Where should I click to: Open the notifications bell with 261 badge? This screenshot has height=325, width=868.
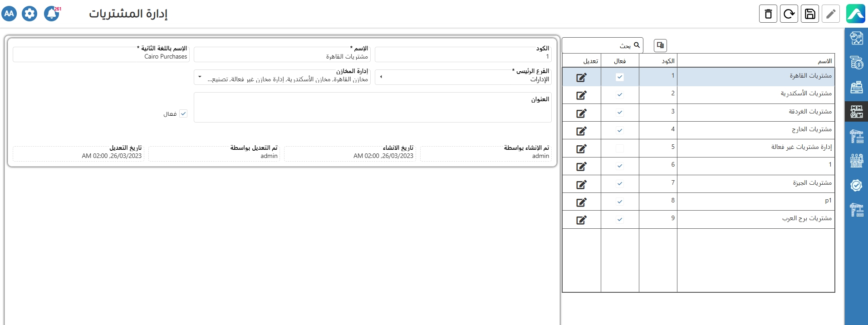(52, 14)
